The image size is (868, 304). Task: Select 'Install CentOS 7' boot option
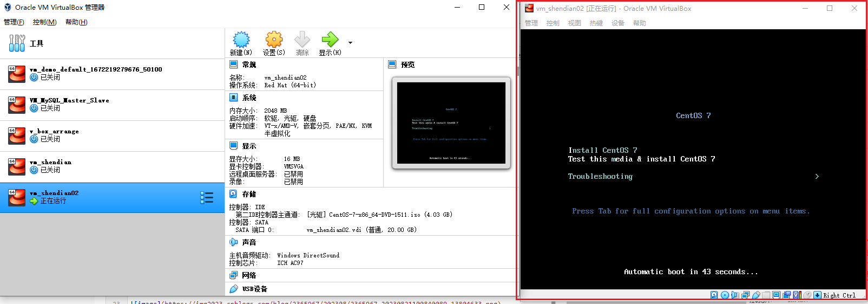click(x=602, y=150)
